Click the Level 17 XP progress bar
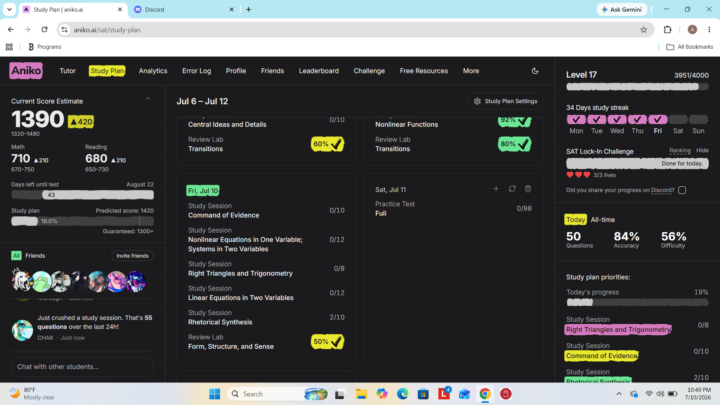The image size is (720, 405). pyautogui.click(x=637, y=86)
